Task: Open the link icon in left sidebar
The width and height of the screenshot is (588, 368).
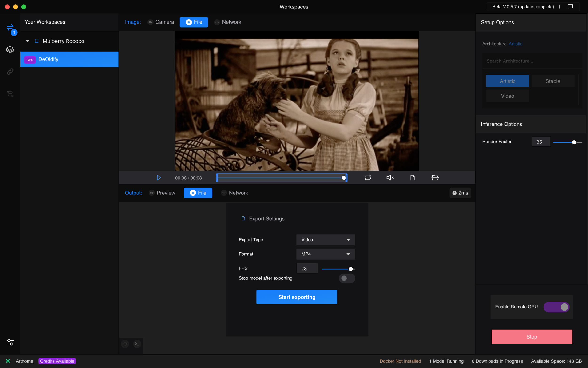Action: click(x=10, y=72)
